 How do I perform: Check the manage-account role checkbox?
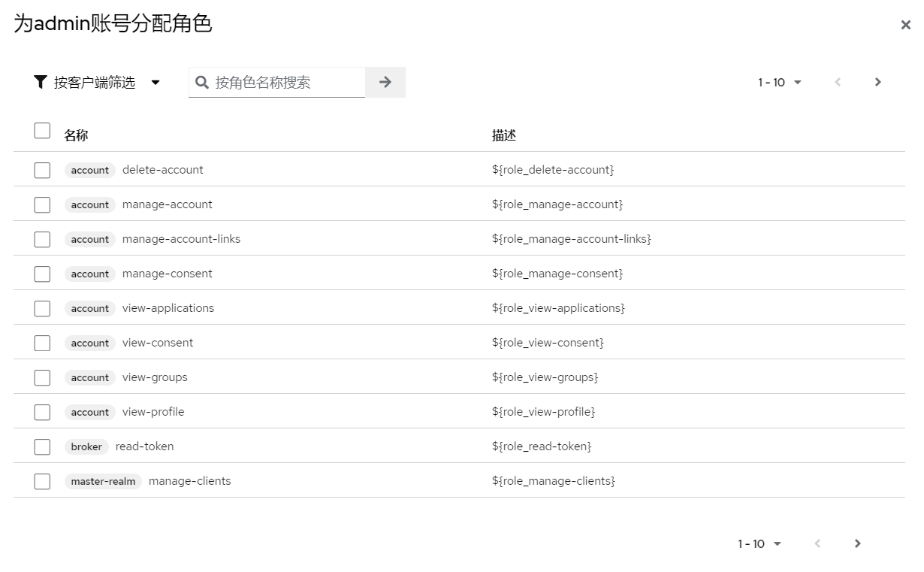pos(42,204)
